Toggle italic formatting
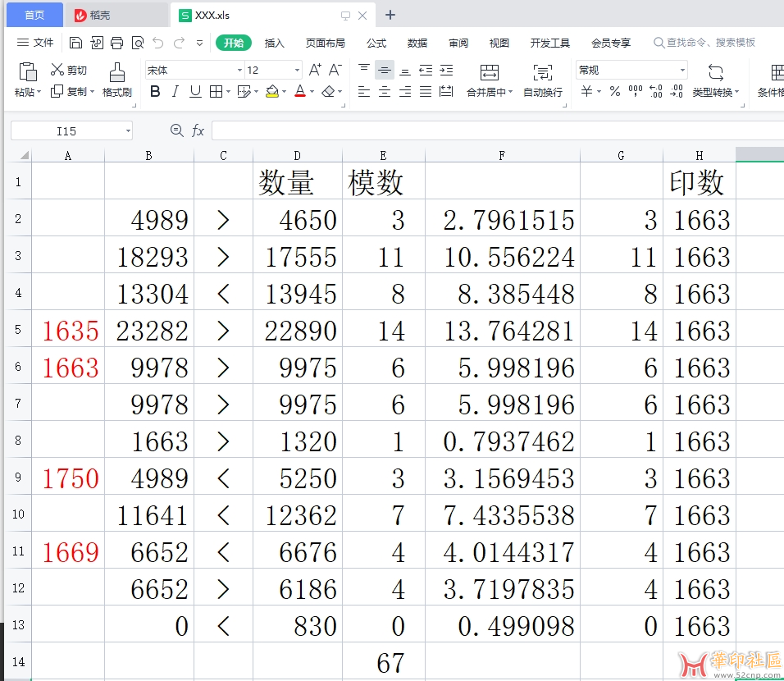784x681 pixels. click(x=175, y=92)
